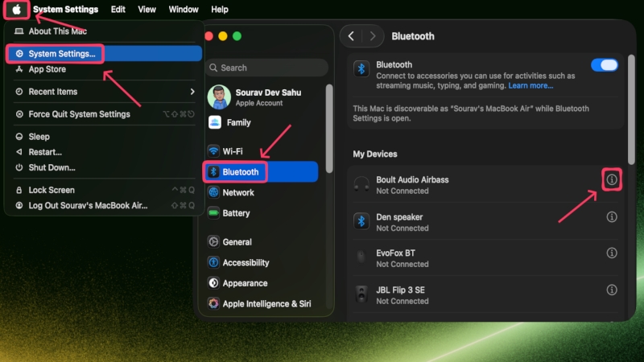Turn off the Bluetooth toggle switch
Viewport: 644px width, 362px height.
tap(605, 65)
